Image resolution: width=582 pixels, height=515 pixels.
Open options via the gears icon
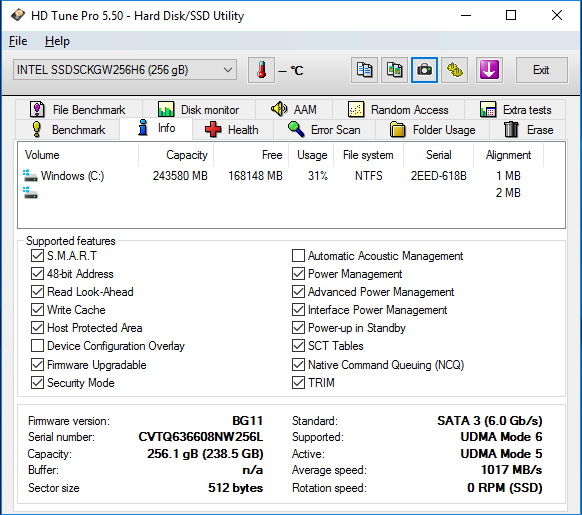(x=454, y=70)
